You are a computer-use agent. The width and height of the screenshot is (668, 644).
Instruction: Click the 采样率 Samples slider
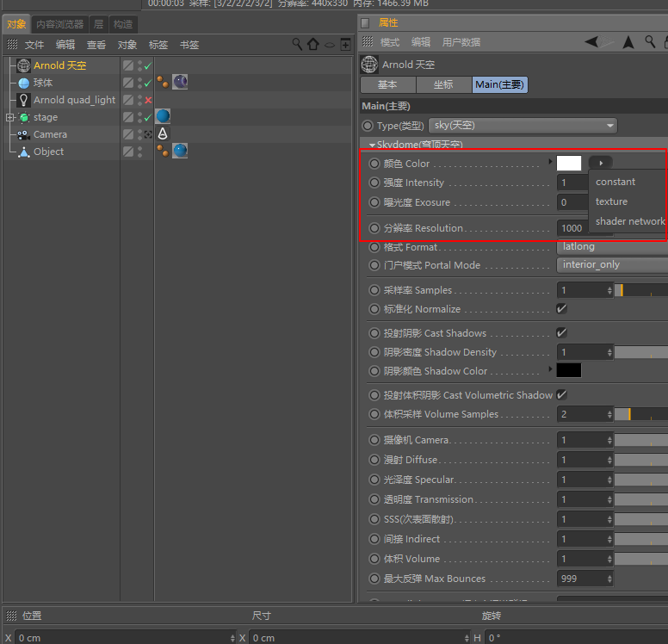click(x=641, y=291)
